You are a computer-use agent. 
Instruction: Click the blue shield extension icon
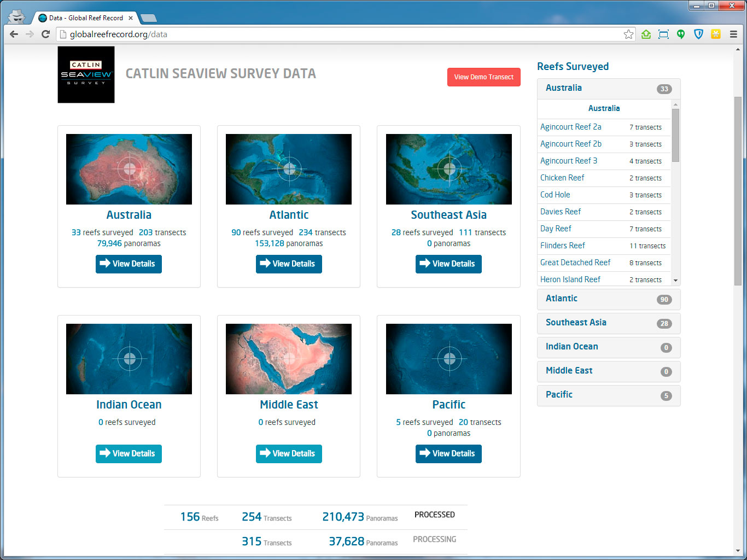pyautogui.click(x=698, y=34)
